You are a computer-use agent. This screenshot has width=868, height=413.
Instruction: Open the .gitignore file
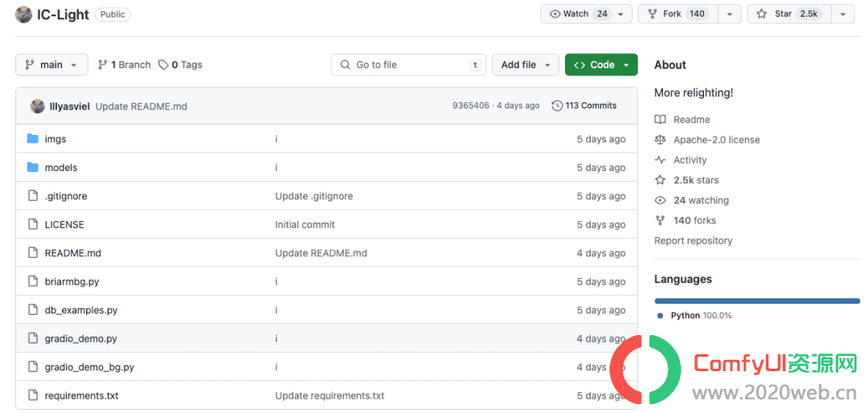[66, 196]
